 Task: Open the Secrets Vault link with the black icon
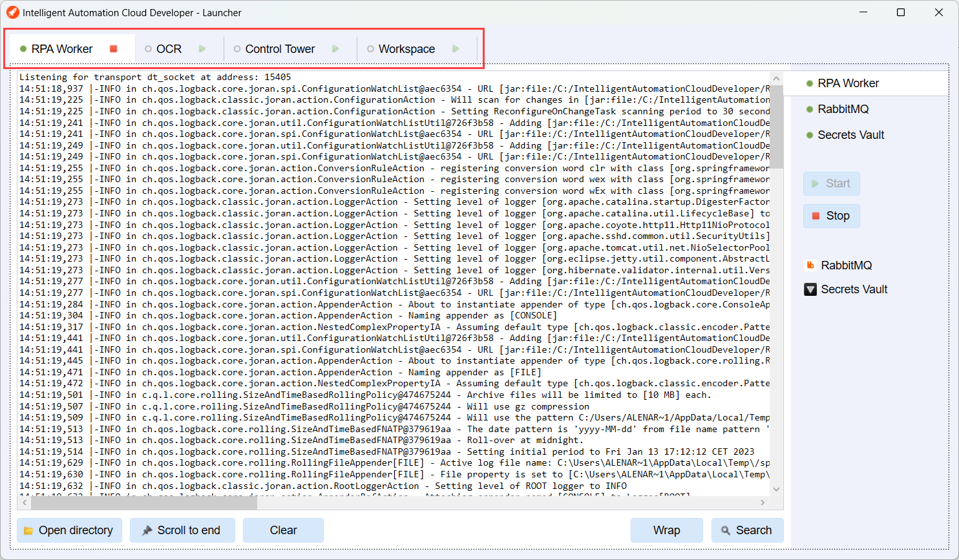point(846,289)
